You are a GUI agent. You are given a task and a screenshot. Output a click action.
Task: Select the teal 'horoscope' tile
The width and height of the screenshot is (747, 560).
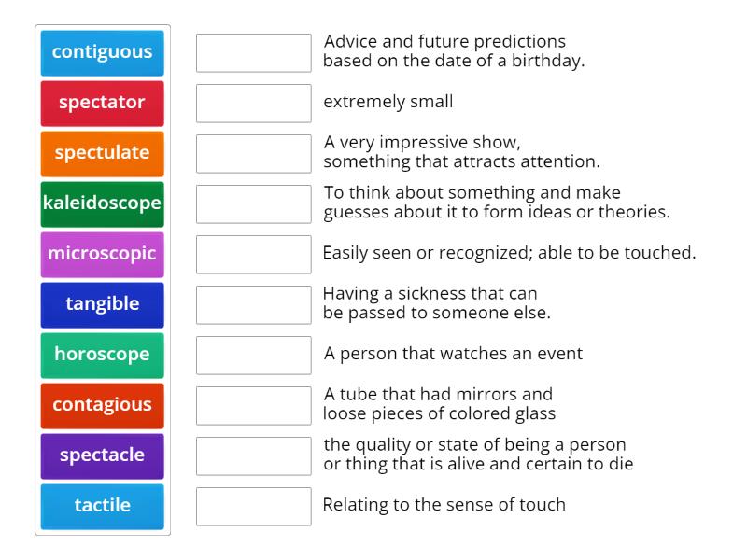pos(103,355)
